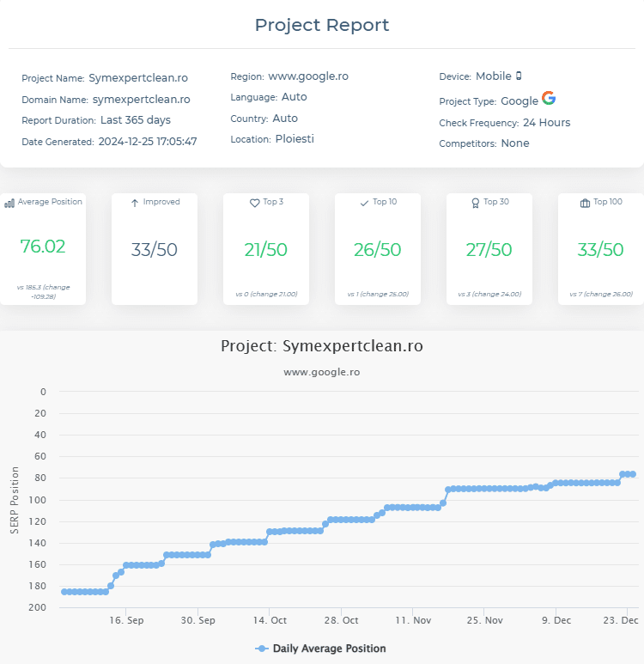Click the 16. Sep label on the x-axis
The width and height of the screenshot is (644, 664).
point(125,620)
